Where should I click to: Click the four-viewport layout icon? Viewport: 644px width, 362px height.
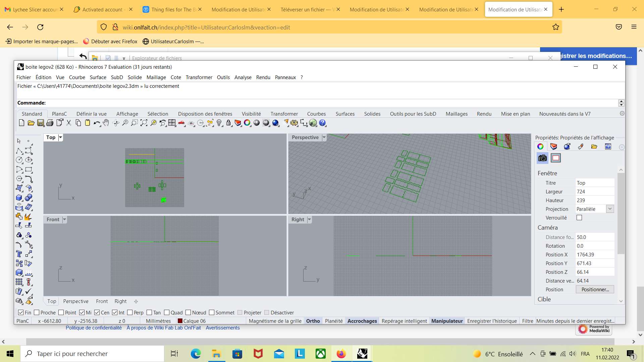click(172, 123)
